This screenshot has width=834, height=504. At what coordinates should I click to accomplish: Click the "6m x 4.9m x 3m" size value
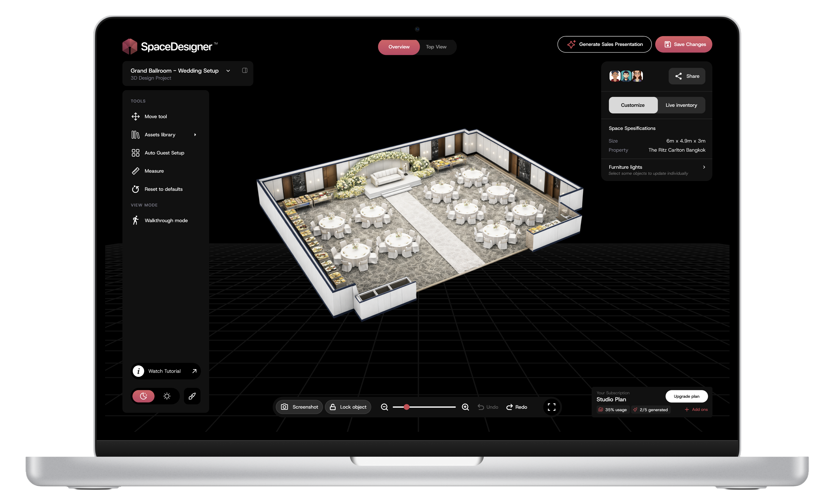click(x=686, y=141)
